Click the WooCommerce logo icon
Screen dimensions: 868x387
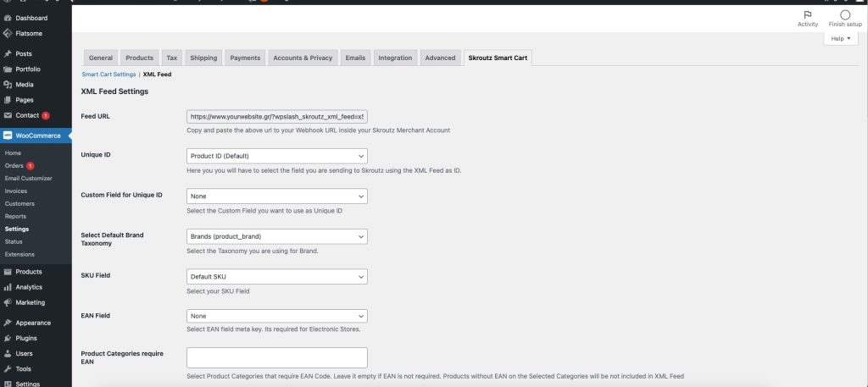click(7, 135)
